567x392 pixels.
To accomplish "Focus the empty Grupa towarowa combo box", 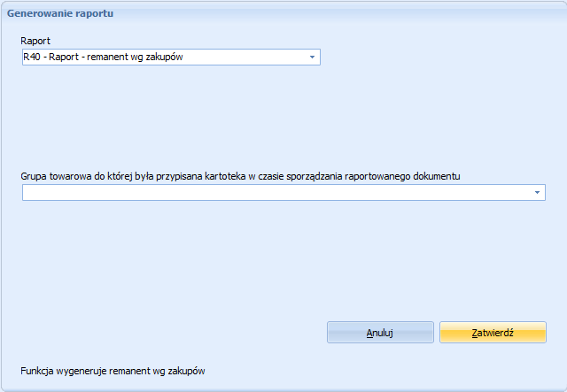I will click(x=283, y=193).
